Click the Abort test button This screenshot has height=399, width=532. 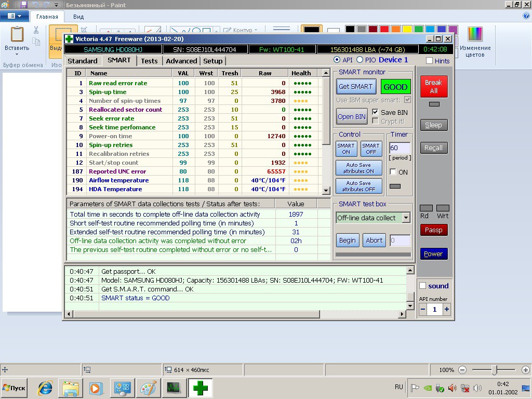(374, 240)
